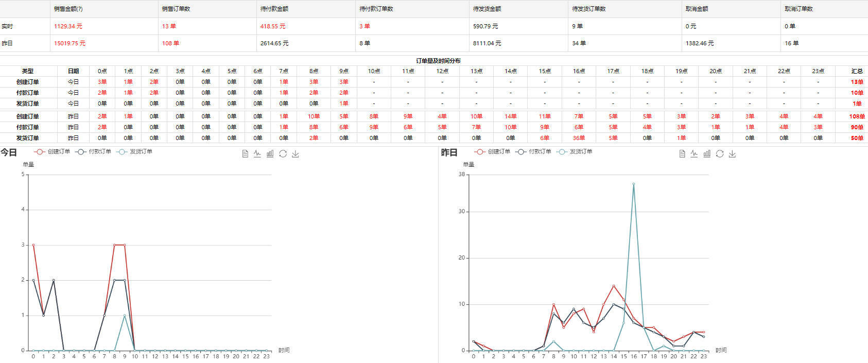Toggle 创建订单 series in the 今日 legend
The height and width of the screenshot is (363, 868).
tap(52, 152)
